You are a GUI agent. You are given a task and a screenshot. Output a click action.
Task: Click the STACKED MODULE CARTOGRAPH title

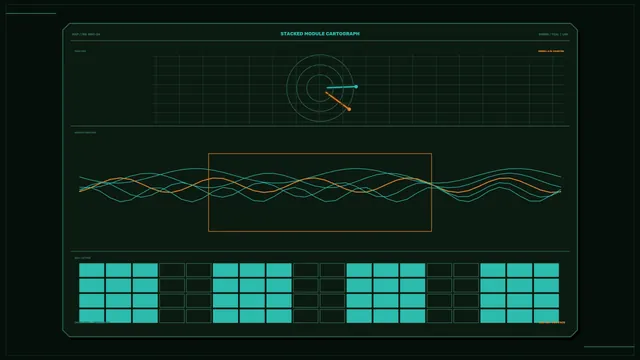point(320,34)
